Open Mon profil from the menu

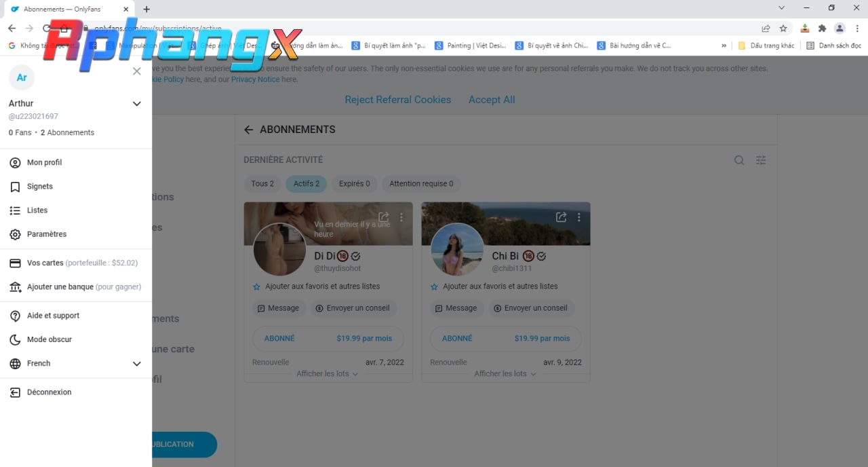[76, 162]
